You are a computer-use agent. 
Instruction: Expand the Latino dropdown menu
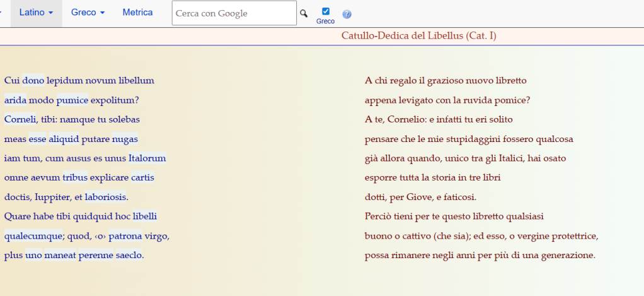tap(36, 13)
